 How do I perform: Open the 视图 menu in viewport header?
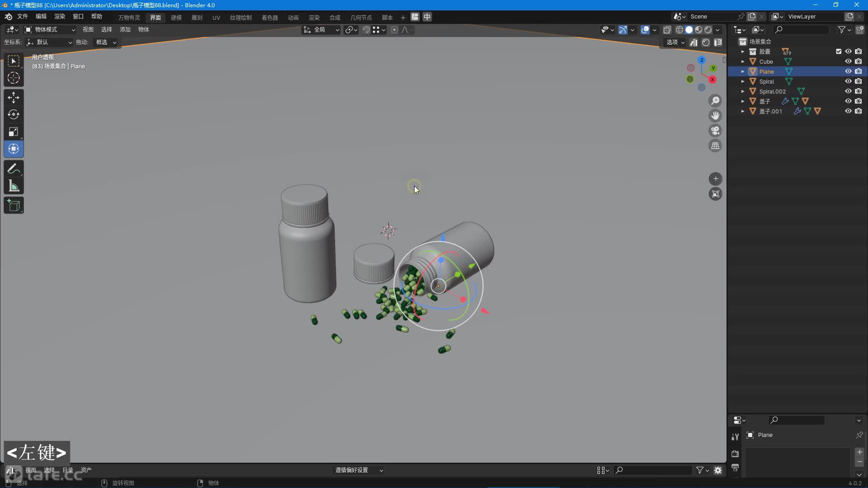tap(88, 30)
